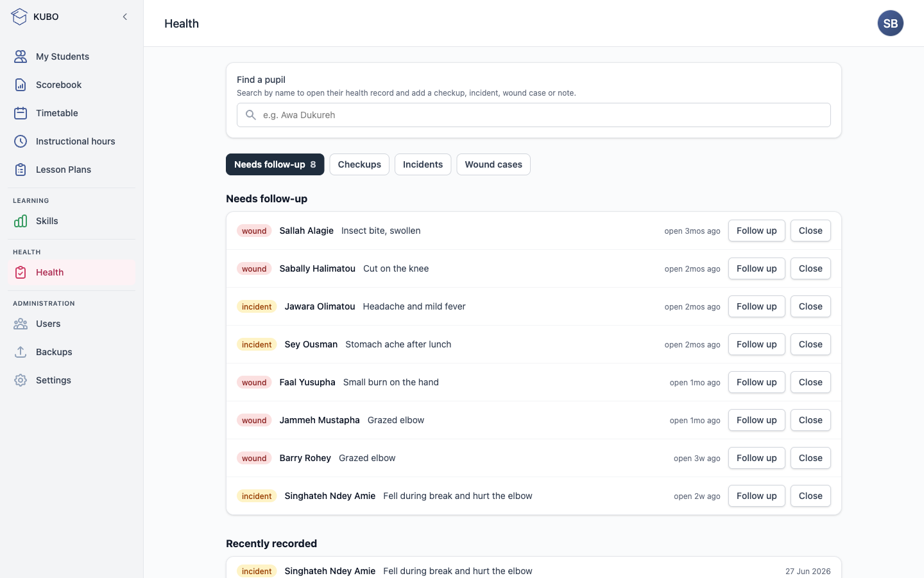This screenshot has width=924, height=578.
Task: Follow up on Jawara Olimatou's headache incident
Action: [757, 306]
